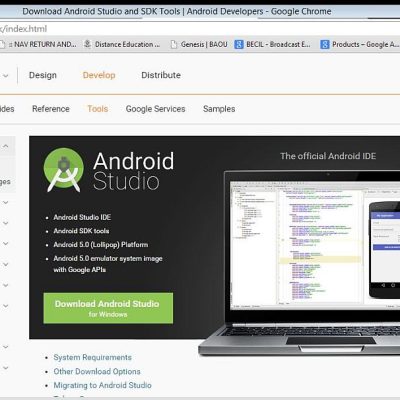Expand the dropdown chevron left of Design
Viewport: 400px width, 400px height.
click(x=6, y=76)
